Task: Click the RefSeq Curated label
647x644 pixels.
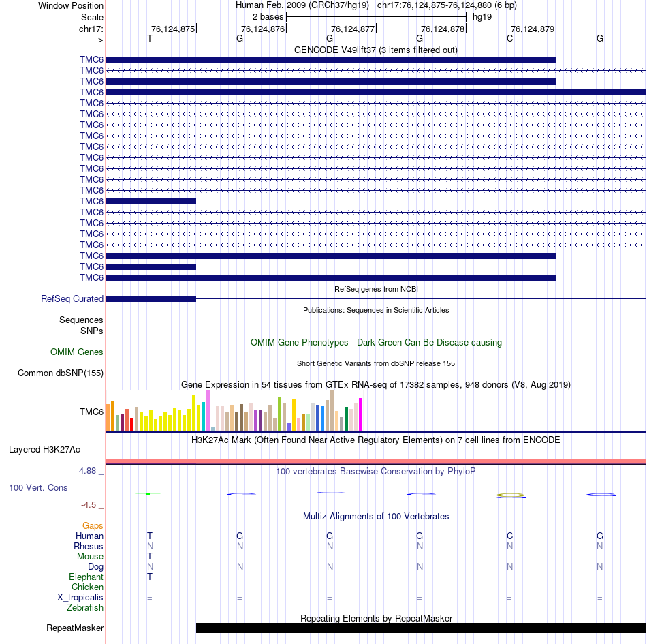Action: (x=72, y=298)
